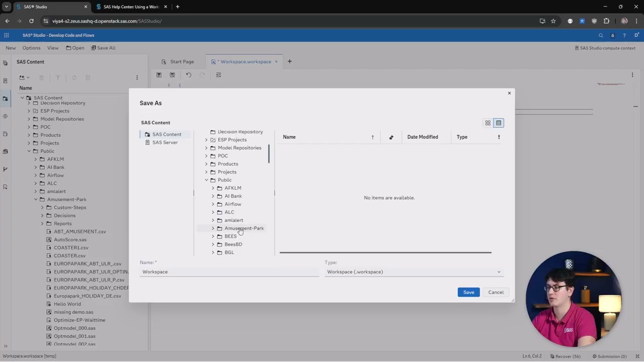Expand Reports folder in background pane

click(x=42, y=224)
